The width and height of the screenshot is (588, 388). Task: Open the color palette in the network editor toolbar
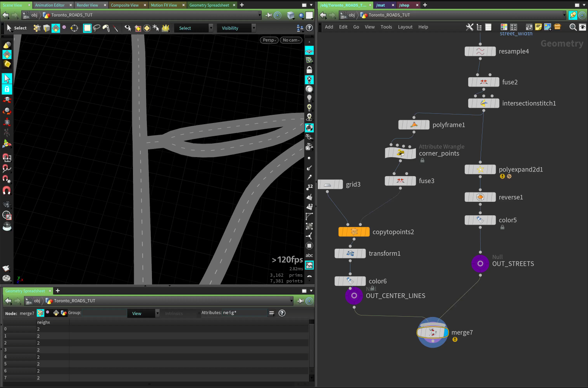point(504,27)
